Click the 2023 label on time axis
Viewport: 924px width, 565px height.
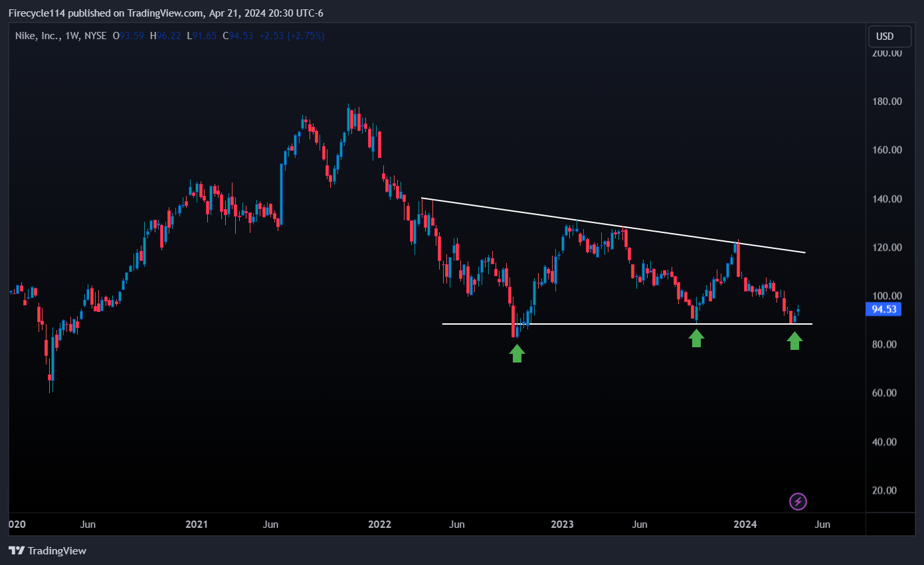[562, 525]
